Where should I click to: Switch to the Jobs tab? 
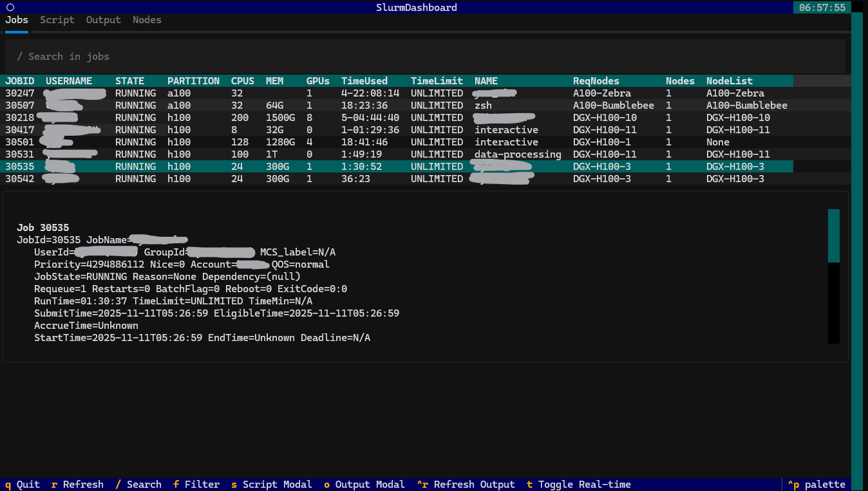[x=17, y=20]
